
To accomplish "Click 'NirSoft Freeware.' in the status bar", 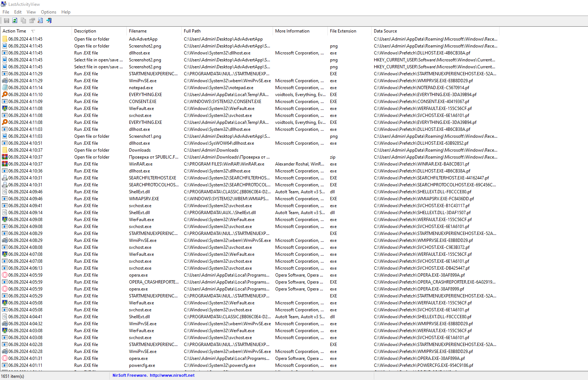I will [x=130, y=375].
